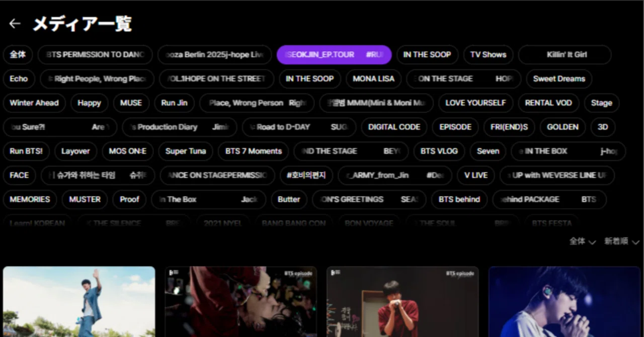Open the blue-lit singer thumbnail
Screen dimensions: 644x337
(x=565, y=302)
